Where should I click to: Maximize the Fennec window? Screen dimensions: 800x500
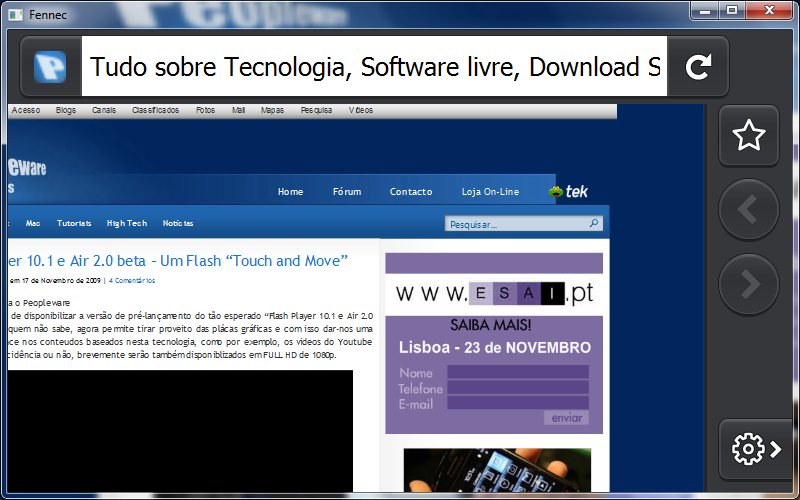tap(732, 10)
